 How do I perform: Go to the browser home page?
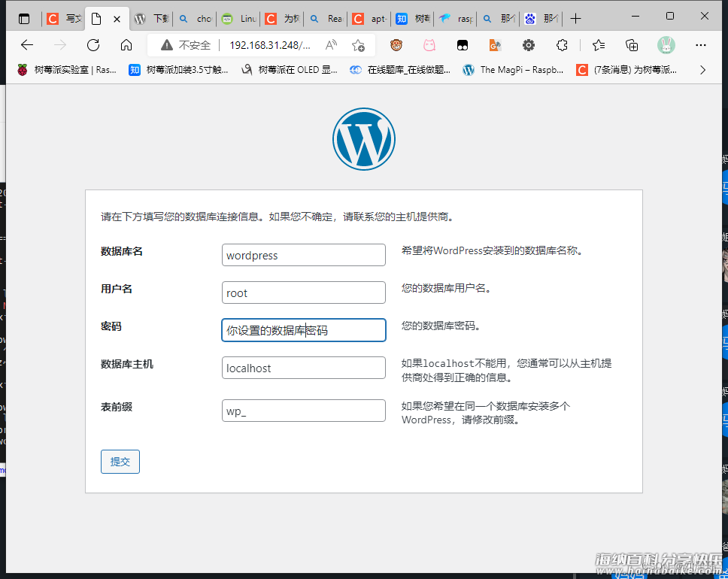point(126,45)
